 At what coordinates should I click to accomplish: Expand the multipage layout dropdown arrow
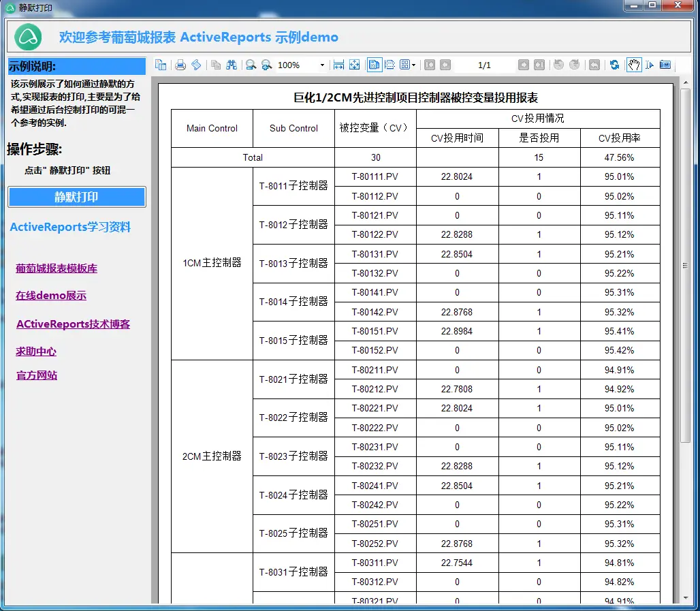[414, 65]
